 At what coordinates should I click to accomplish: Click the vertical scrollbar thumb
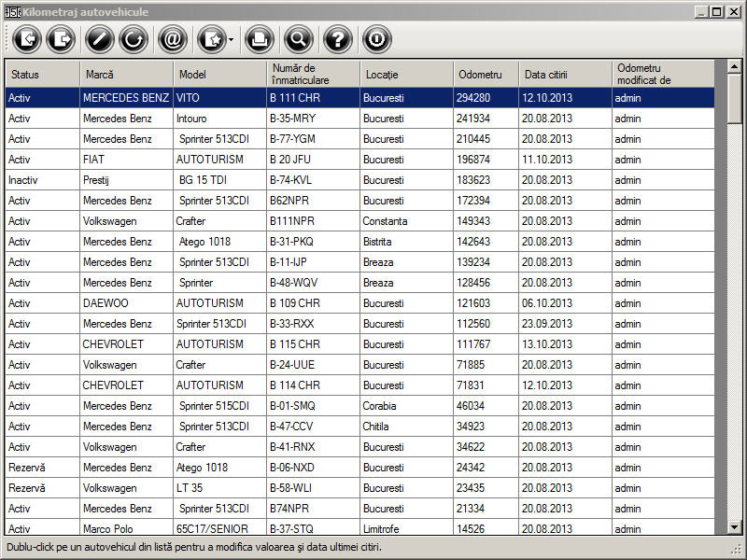[734, 98]
